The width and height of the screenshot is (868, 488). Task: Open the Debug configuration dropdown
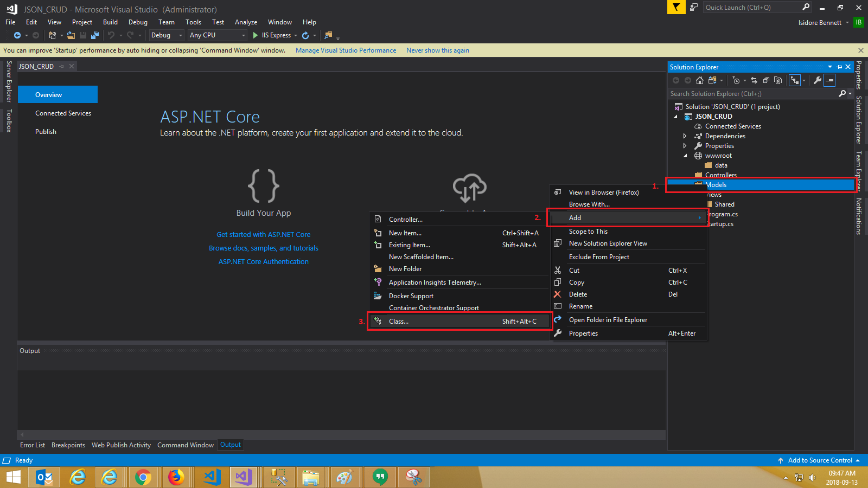pos(167,35)
